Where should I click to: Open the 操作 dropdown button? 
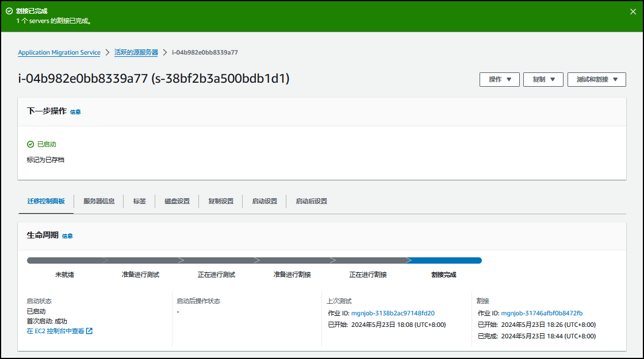(x=500, y=80)
